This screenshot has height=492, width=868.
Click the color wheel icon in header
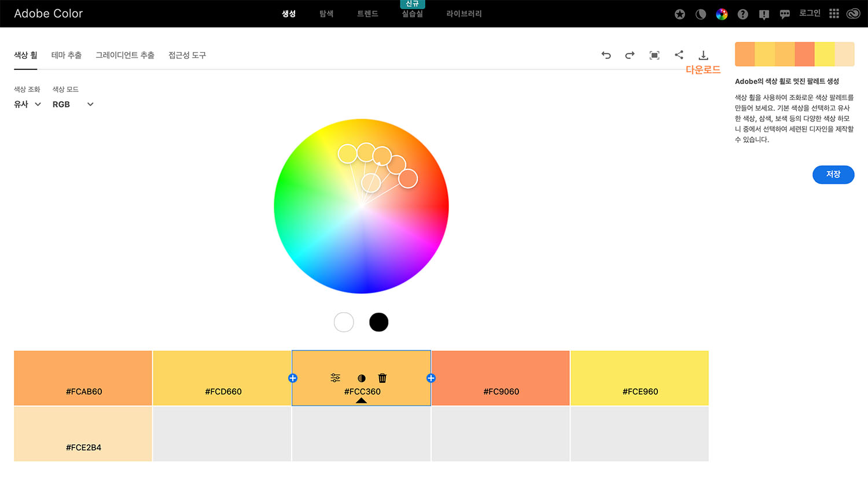722,14
